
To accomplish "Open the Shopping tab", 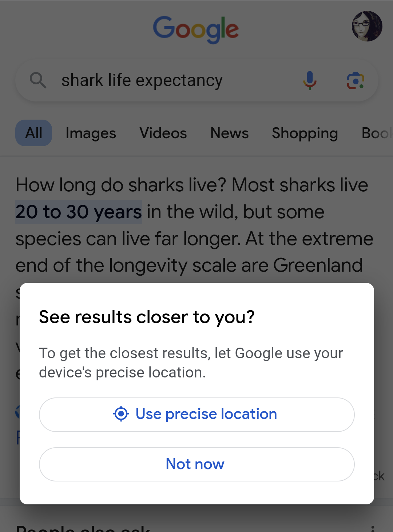I will [305, 133].
